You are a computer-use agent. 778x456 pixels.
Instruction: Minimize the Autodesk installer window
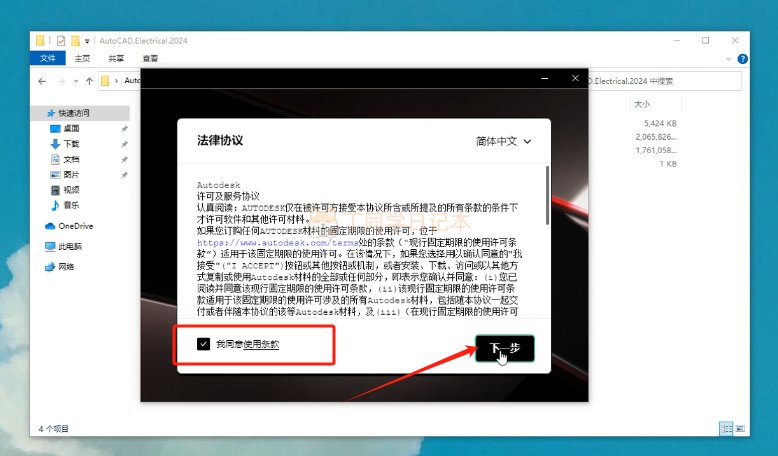(x=545, y=78)
